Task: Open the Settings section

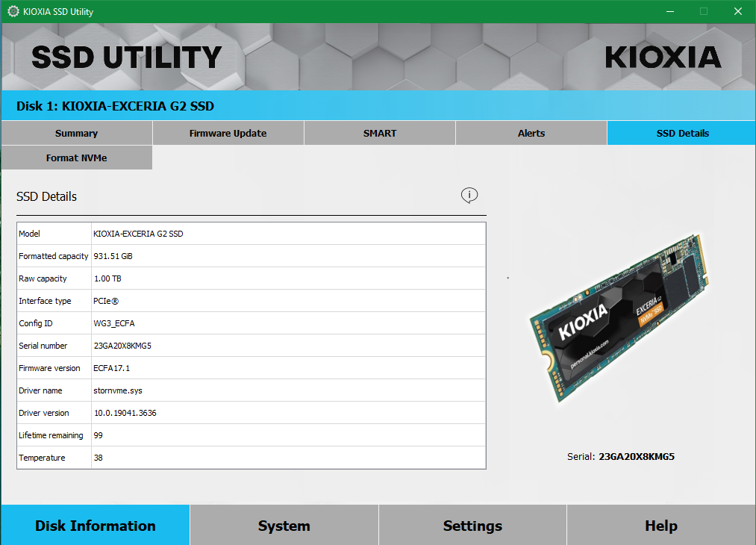Action: pyautogui.click(x=472, y=526)
